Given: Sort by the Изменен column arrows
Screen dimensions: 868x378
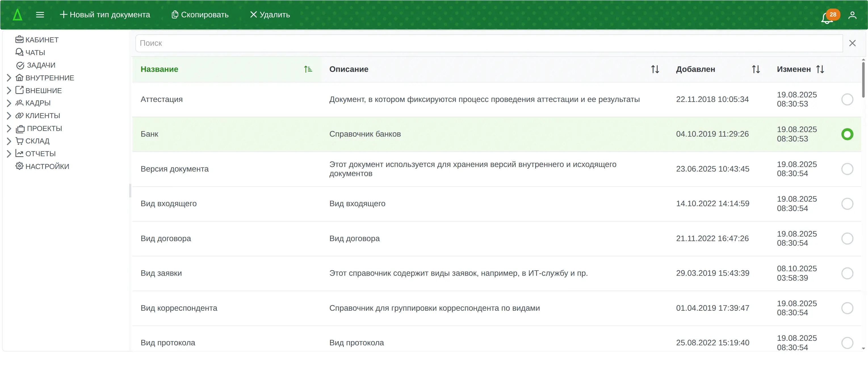Looking at the screenshot, I should 820,69.
